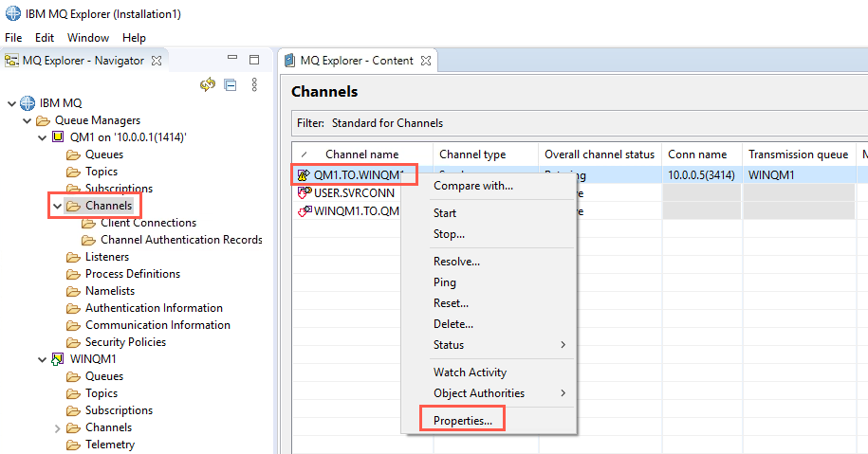868x454 pixels.
Task: Open the Window menu
Action: [88, 38]
